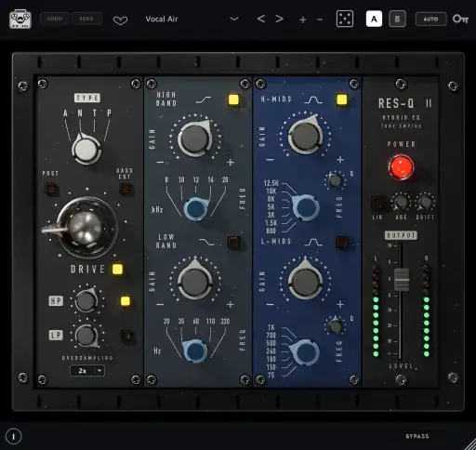Randomize settings with the dice icon

pyautogui.click(x=345, y=19)
